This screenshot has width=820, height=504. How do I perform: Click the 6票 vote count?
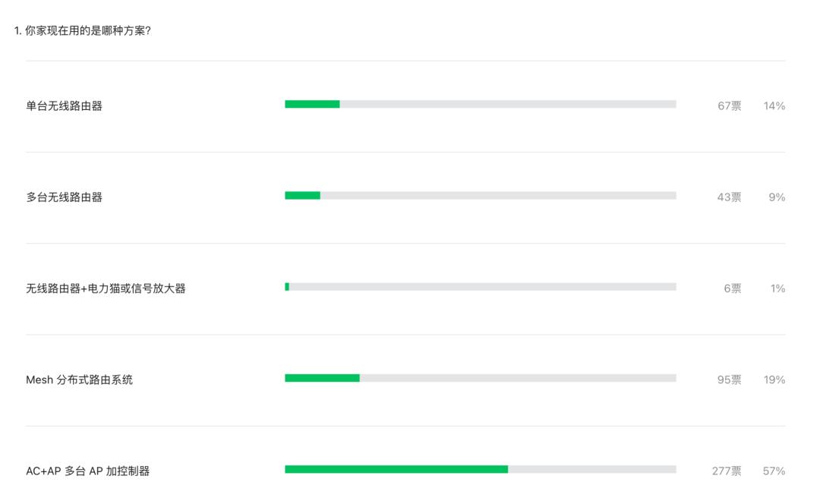(x=733, y=288)
